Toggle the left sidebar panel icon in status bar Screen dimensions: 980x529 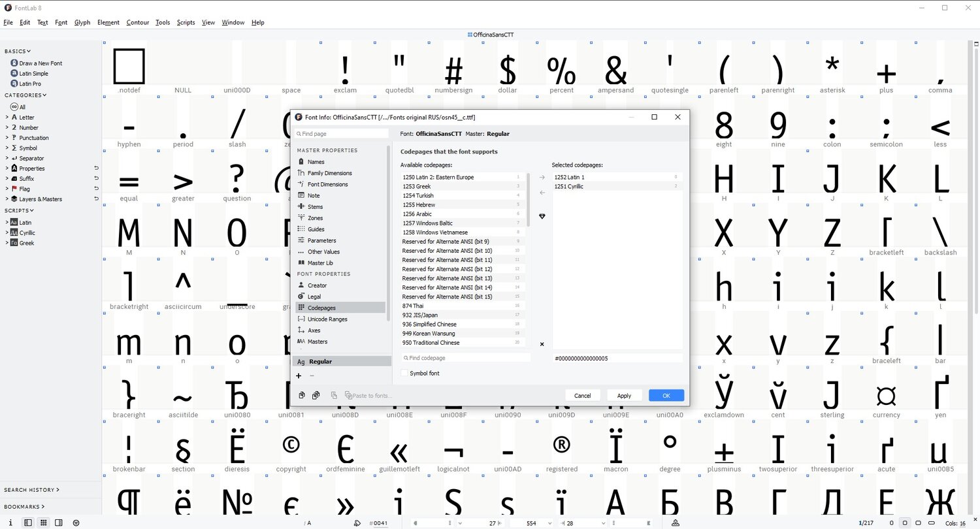tap(27, 522)
